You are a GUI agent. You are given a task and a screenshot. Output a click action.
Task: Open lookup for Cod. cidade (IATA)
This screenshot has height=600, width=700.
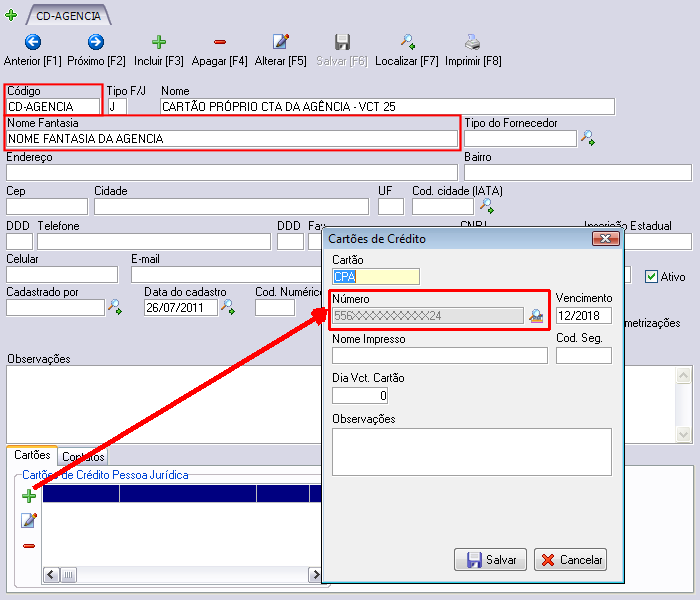tap(487, 206)
